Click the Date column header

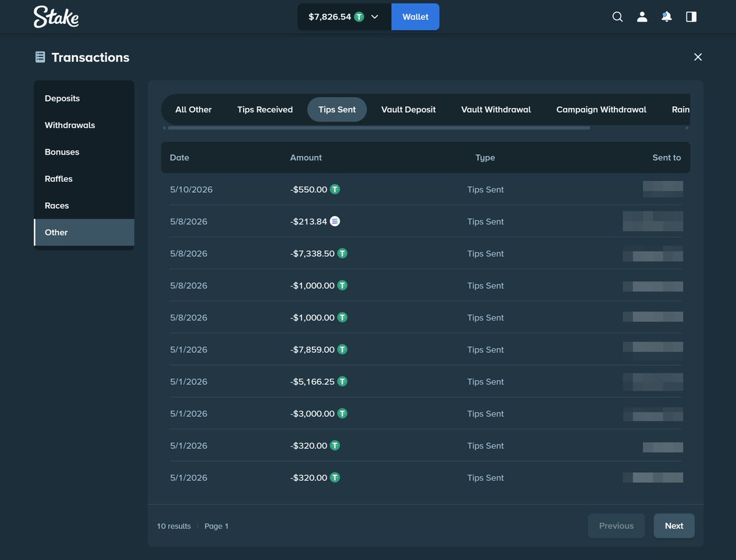(x=179, y=158)
